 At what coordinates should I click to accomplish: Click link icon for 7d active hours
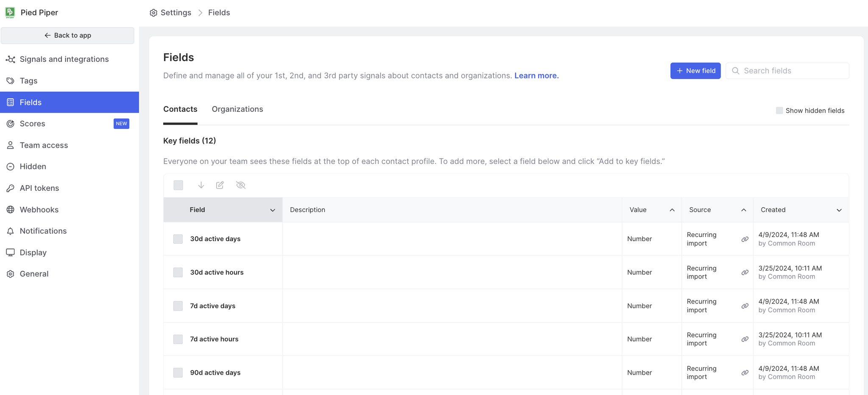coord(745,339)
